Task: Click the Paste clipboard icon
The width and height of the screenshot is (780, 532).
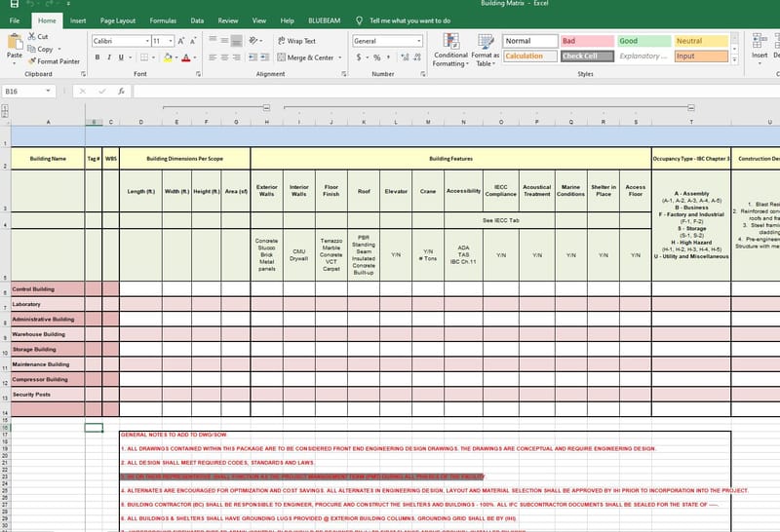Action: click(x=14, y=42)
